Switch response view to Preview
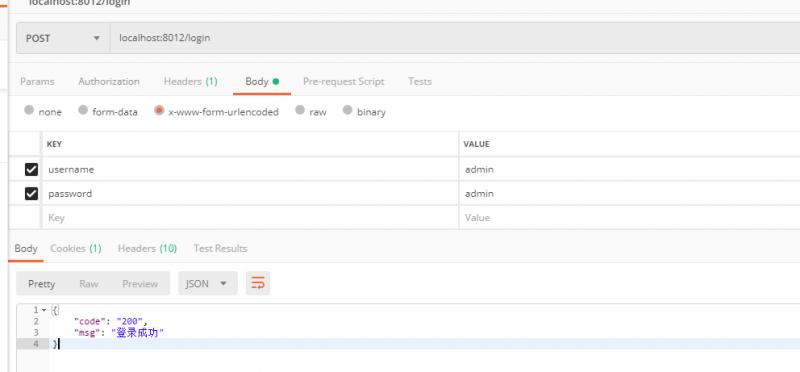 pyautogui.click(x=140, y=284)
